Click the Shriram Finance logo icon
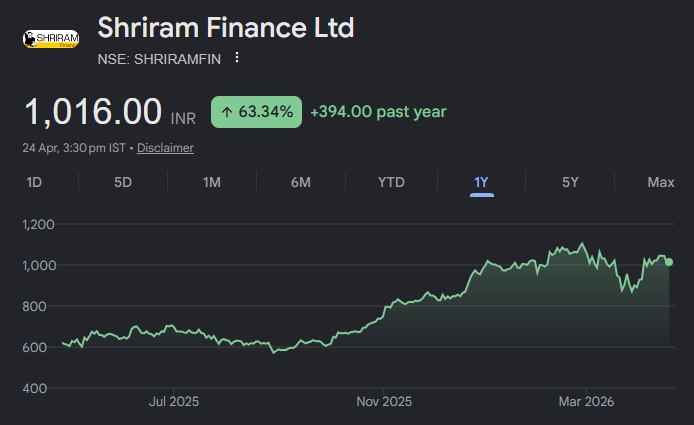The width and height of the screenshot is (694, 425). tap(51, 39)
